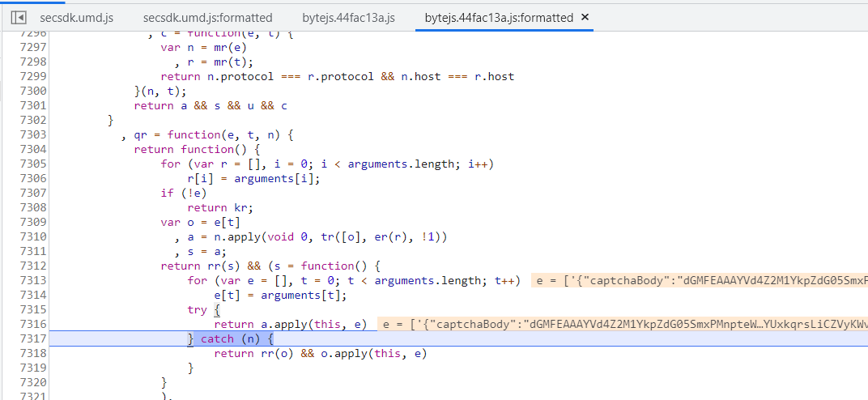Set breakpoint at line 7319
This screenshot has width=868, height=400.
32,368
